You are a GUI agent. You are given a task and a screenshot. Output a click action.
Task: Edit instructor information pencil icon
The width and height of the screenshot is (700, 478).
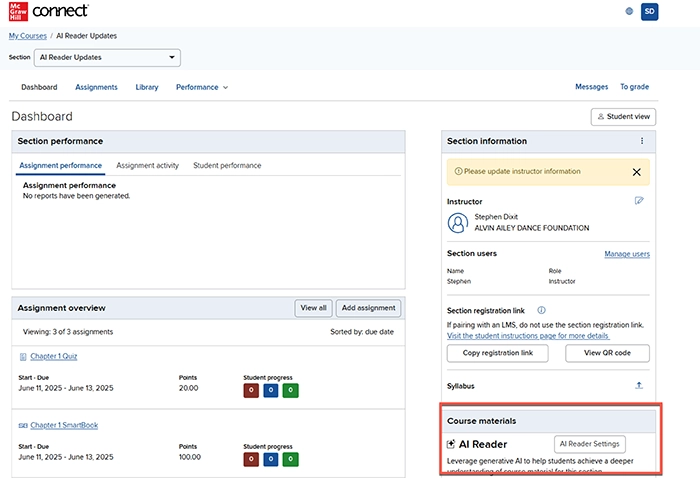click(x=639, y=200)
